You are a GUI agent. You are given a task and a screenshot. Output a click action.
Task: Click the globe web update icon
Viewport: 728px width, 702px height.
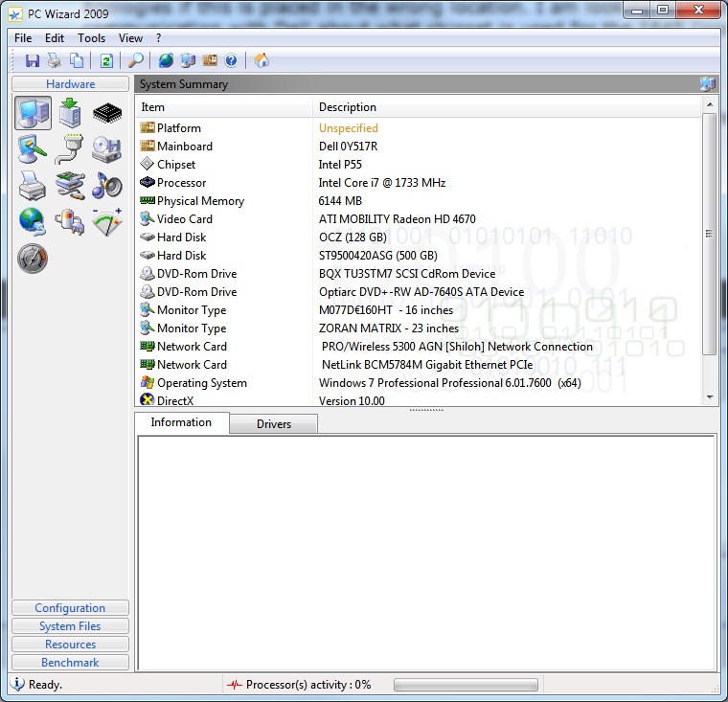pos(166,60)
